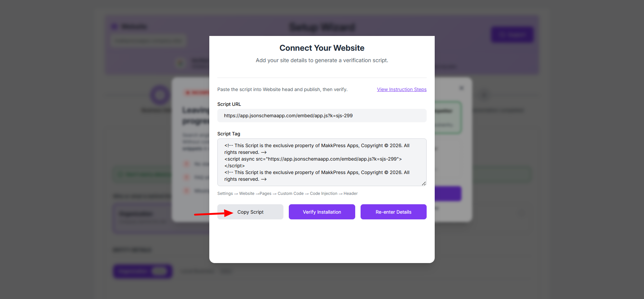Click the blurred website field under Website heading
644x299 pixels.
(x=148, y=41)
